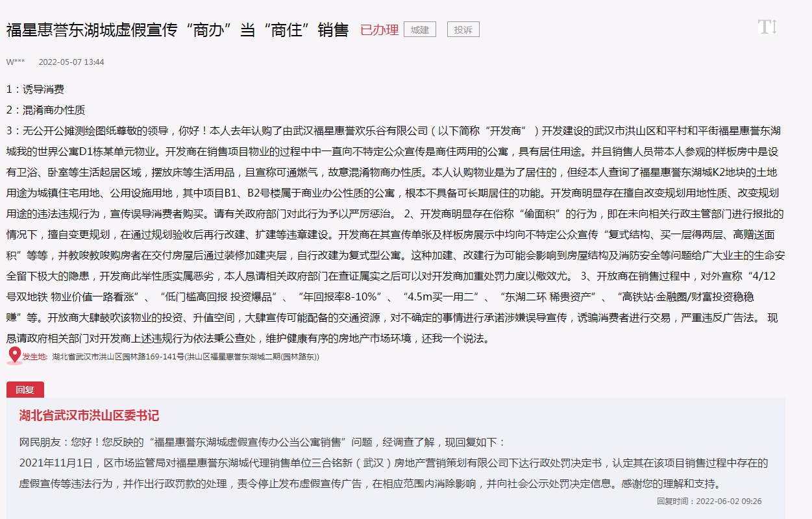The height and width of the screenshot is (519, 812).
Task: Click the post timestamp 2022-05-07 13:44
Action: pos(71,62)
